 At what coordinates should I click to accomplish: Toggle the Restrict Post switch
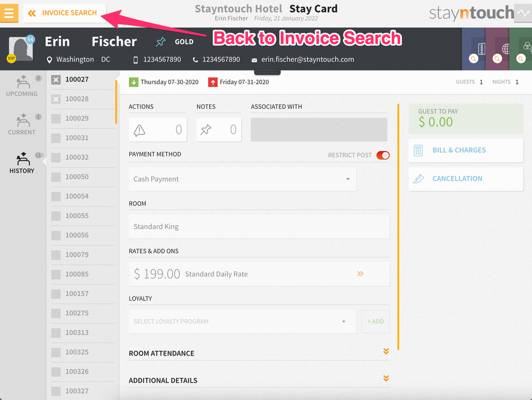[383, 155]
